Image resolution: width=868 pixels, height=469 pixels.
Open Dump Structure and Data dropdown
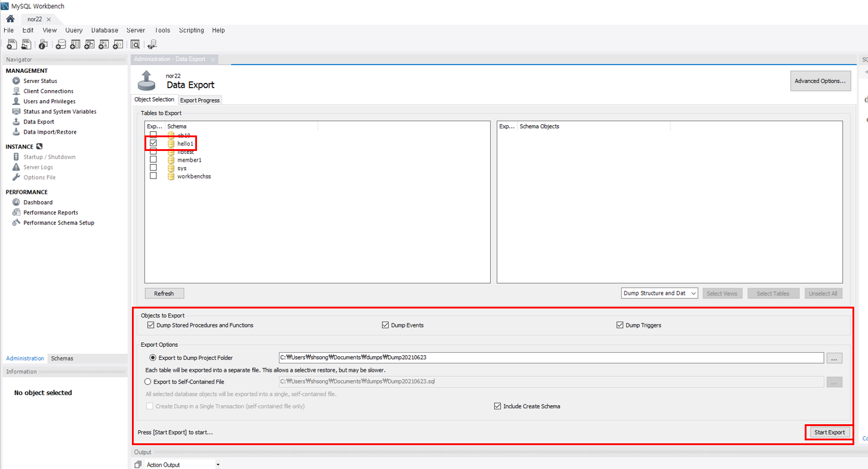660,293
